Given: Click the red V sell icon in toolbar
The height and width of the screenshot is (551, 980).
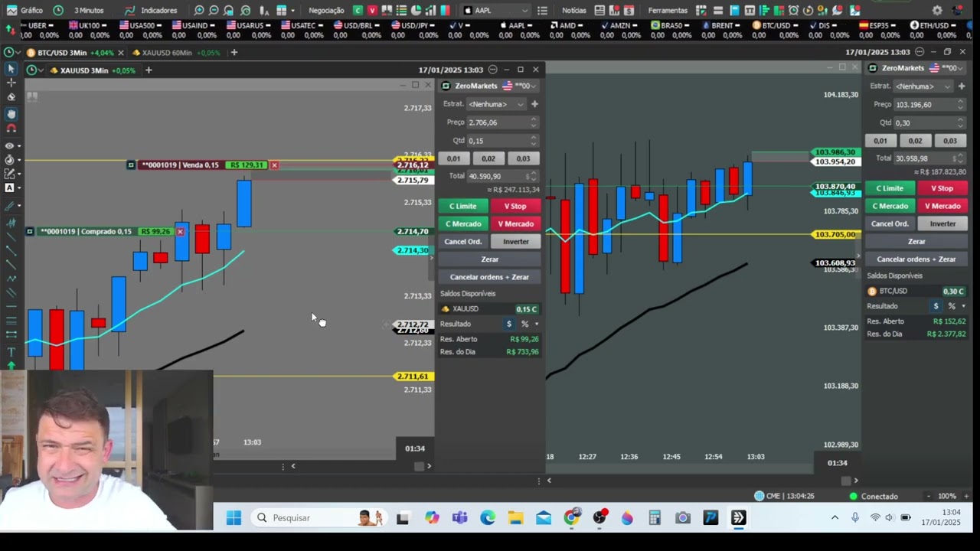Looking at the screenshot, I should [x=372, y=11].
